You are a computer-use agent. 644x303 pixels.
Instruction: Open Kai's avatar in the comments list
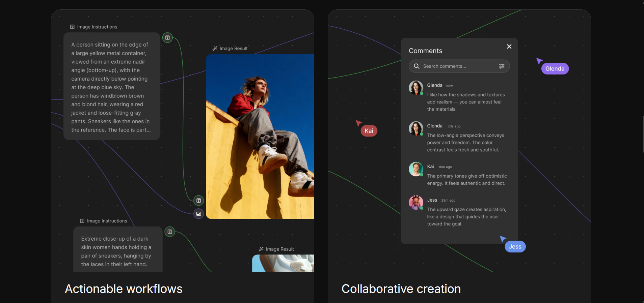pos(416,169)
